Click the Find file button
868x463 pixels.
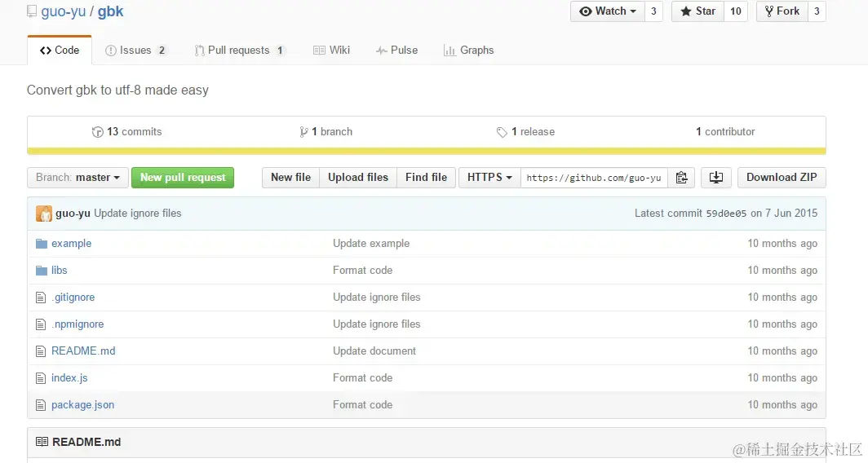[426, 178]
